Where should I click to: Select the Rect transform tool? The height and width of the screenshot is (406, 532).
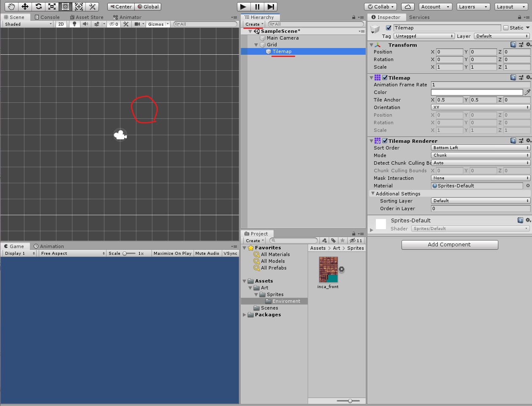[65, 6]
